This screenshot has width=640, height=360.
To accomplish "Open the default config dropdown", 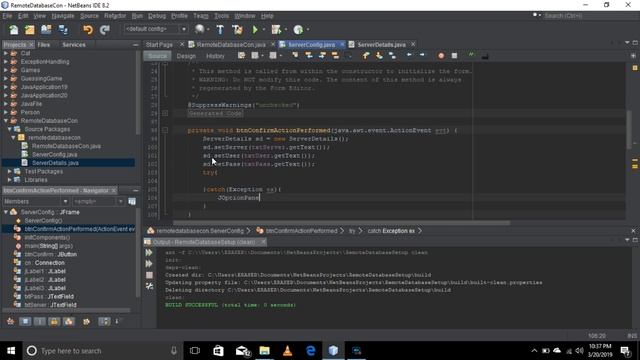I will coord(156,29).
